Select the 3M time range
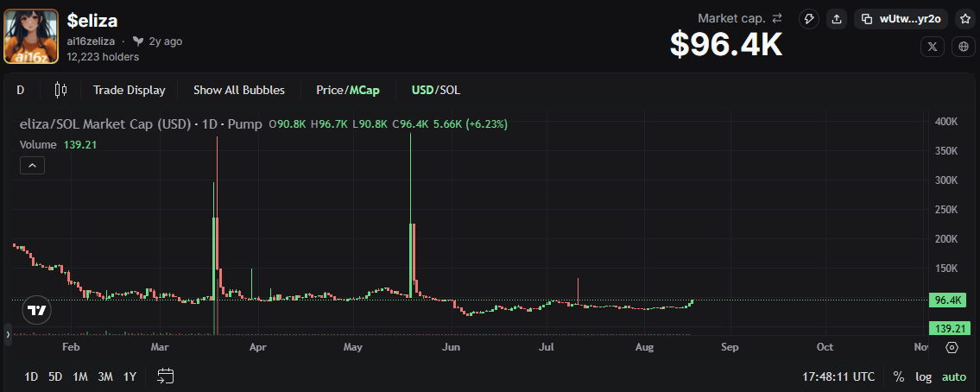This screenshot has height=392, width=980. click(105, 376)
